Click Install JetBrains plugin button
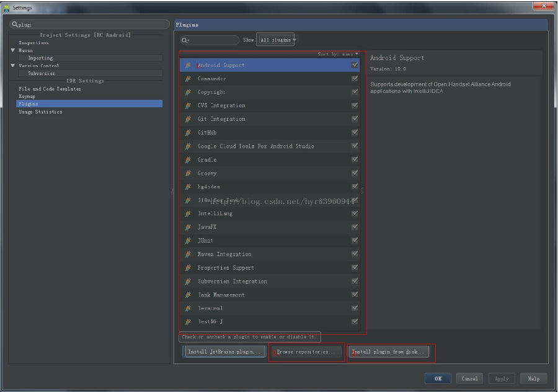 [x=224, y=352]
